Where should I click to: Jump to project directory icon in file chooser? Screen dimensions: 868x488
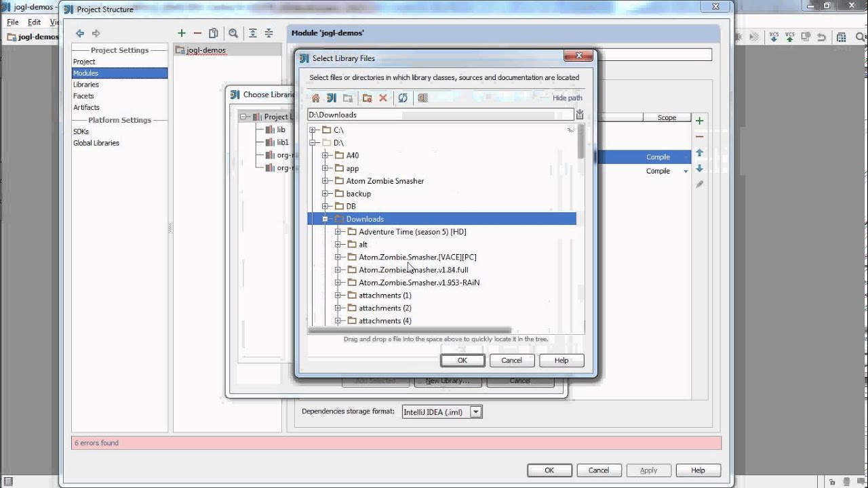coord(332,98)
